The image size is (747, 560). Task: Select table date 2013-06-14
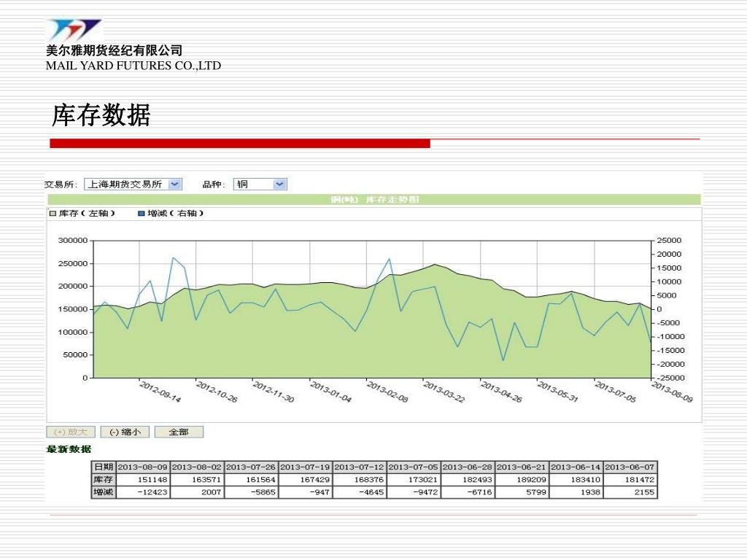(x=576, y=467)
